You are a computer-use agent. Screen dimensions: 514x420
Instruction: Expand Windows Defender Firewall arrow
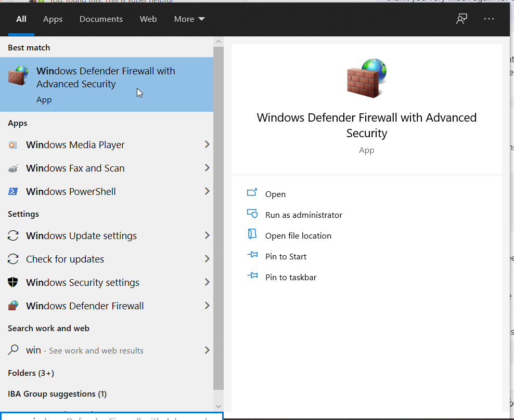(207, 305)
